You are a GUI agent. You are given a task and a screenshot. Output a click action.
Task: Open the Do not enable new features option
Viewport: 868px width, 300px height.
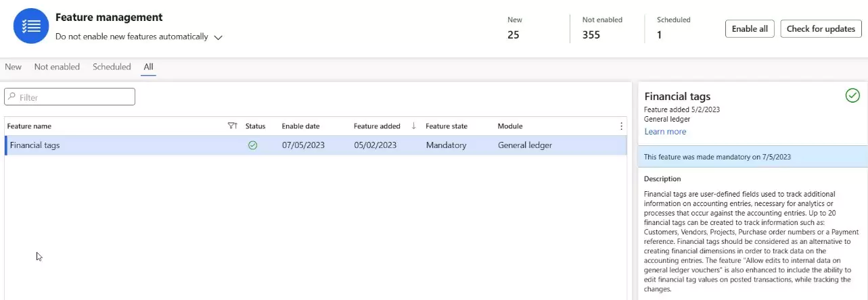coord(132,37)
